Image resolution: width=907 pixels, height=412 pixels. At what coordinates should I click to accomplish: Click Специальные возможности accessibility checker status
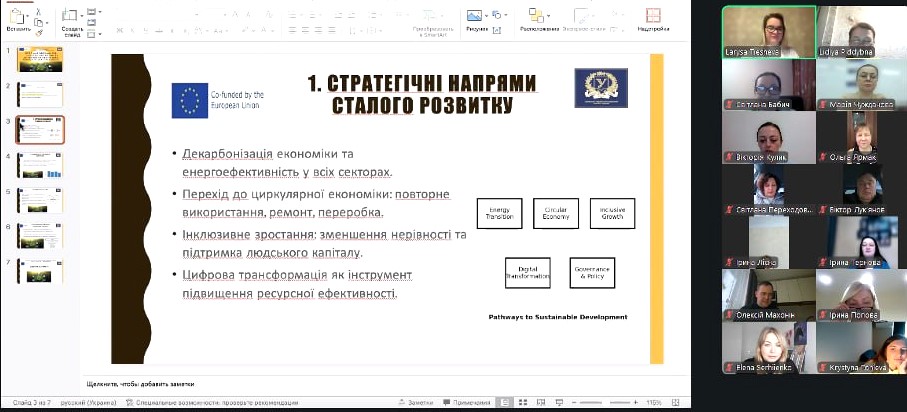click(x=212, y=403)
